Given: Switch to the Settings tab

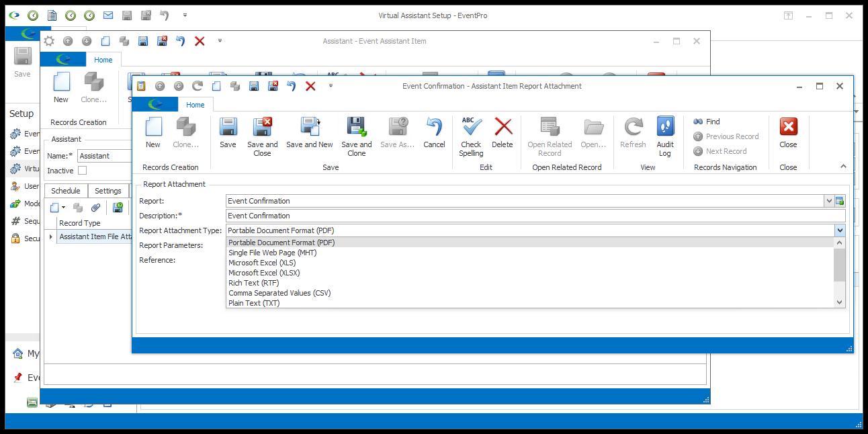Looking at the screenshot, I should click(x=108, y=191).
